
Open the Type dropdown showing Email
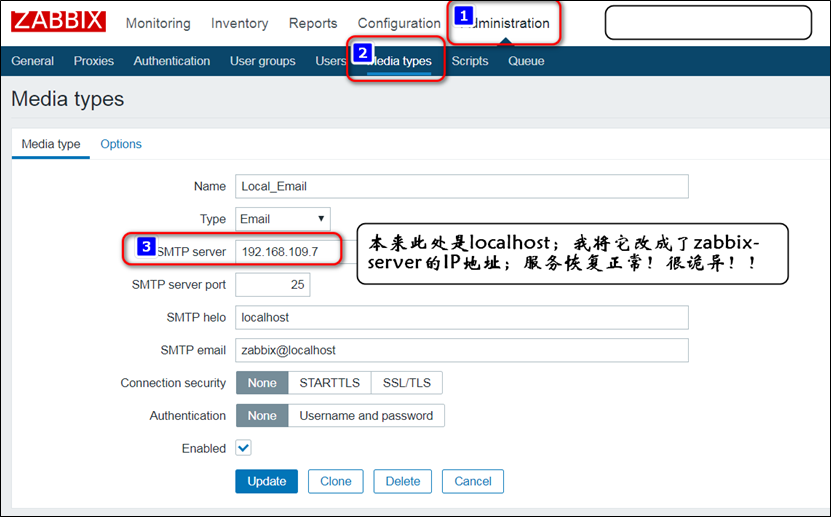[283, 219]
